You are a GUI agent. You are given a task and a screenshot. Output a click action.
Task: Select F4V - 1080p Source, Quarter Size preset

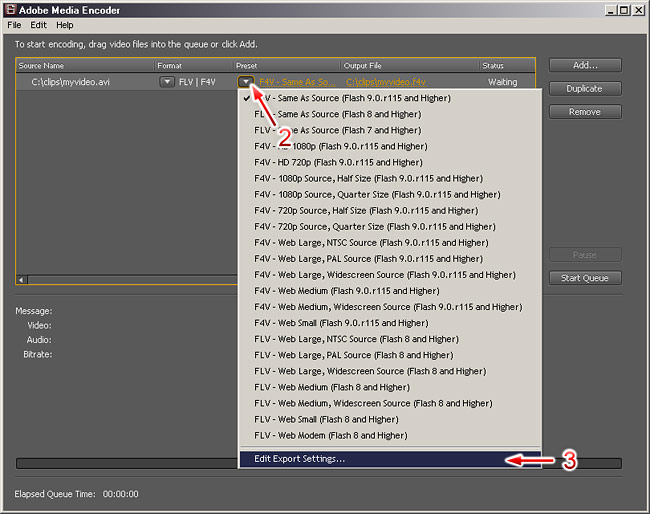coord(390,194)
